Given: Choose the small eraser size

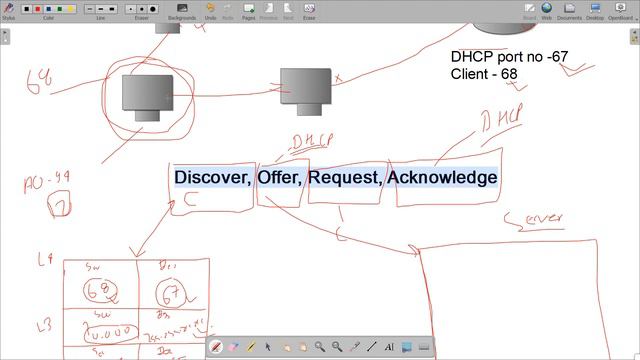Looking at the screenshot, I should pyautogui.click(x=131, y=9).
